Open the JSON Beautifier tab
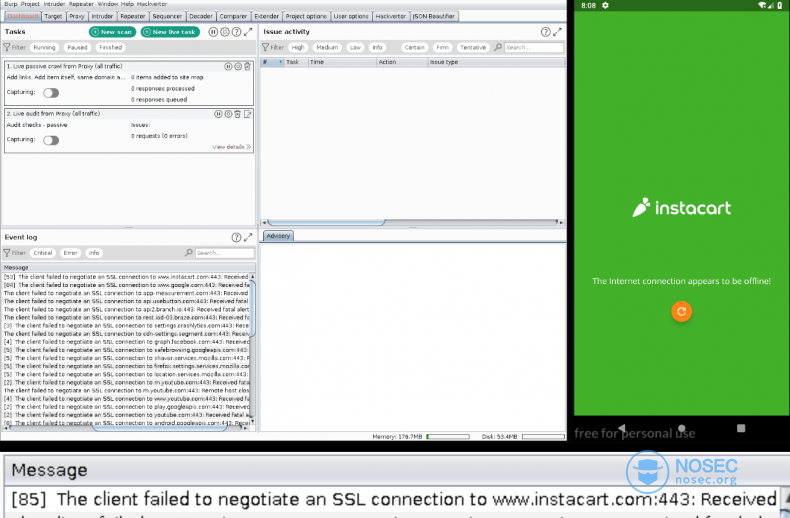Image resolution: width=790 pixels, height=518 pixels. pos(433,16)
